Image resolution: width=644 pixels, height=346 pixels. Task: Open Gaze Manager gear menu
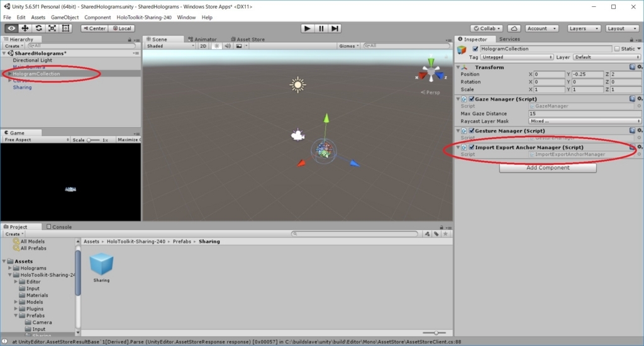coord(640,99)
